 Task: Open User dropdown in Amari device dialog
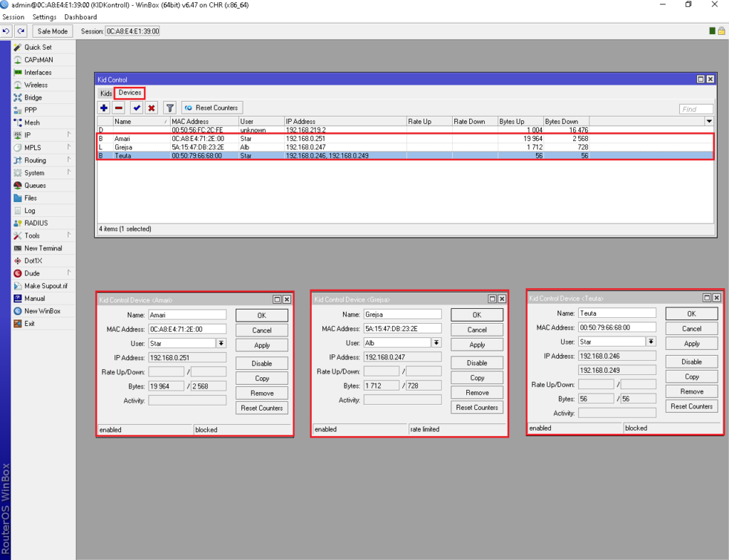221,343
